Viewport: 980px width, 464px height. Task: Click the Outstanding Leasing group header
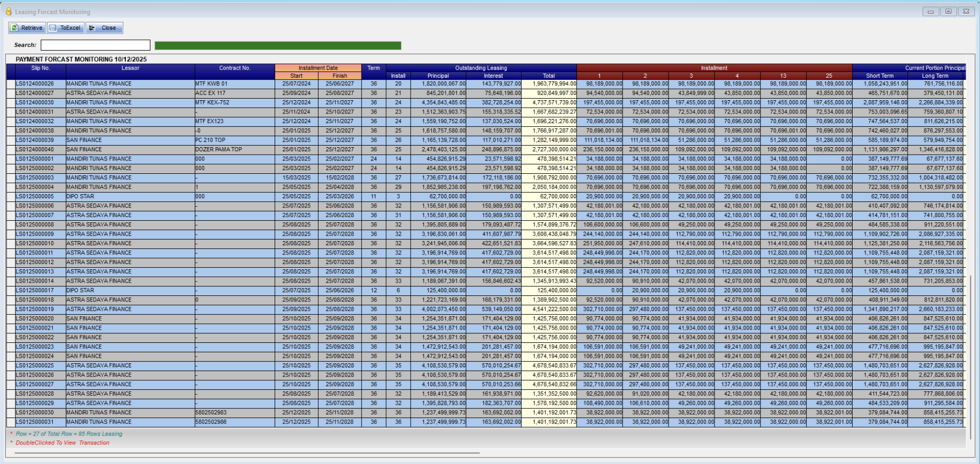coord(481,68)
